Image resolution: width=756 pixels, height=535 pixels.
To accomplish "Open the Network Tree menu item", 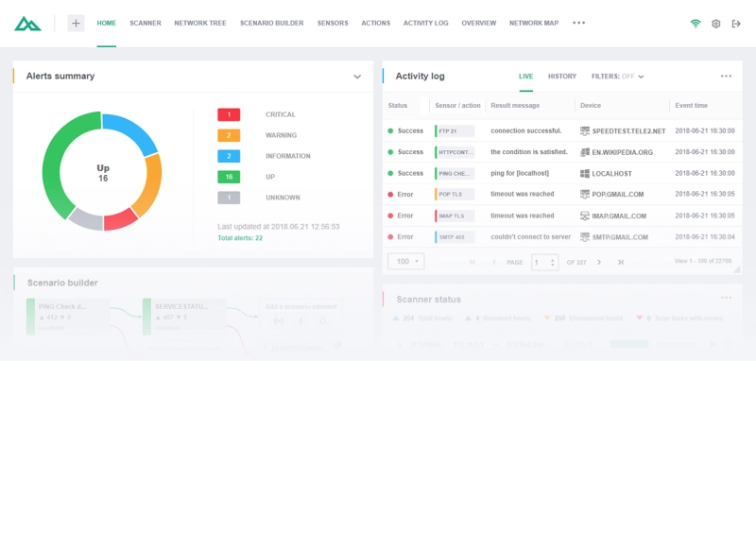I will (x=200, y=23).
